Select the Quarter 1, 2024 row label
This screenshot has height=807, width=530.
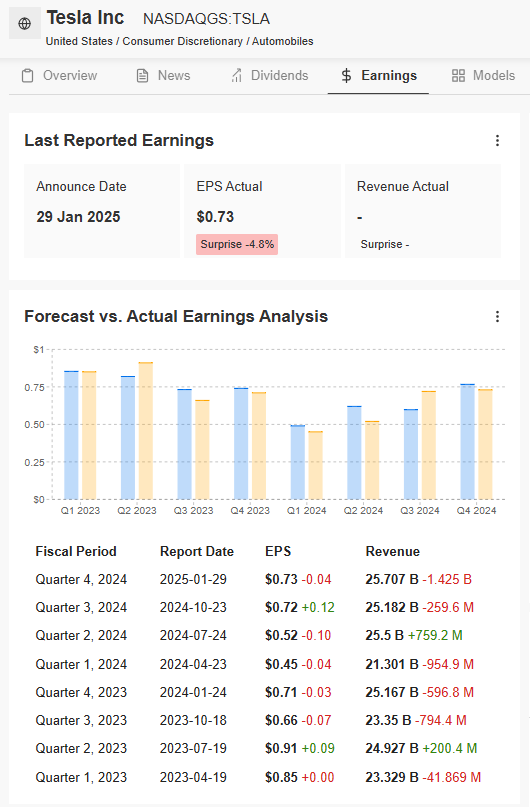point(81,664)
